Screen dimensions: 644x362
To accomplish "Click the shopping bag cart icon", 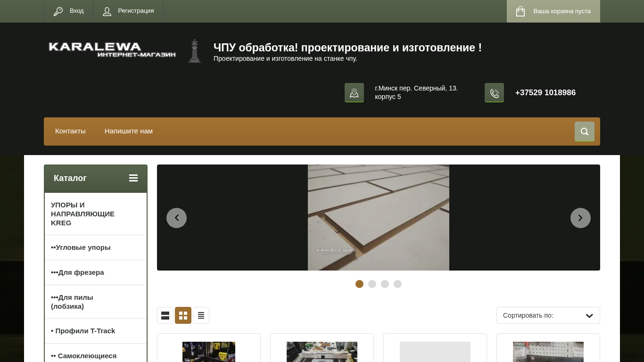I will click(520, 11).
